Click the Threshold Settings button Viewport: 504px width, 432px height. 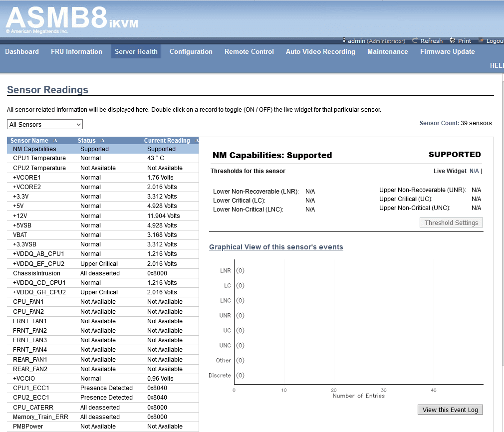point(451,223)
